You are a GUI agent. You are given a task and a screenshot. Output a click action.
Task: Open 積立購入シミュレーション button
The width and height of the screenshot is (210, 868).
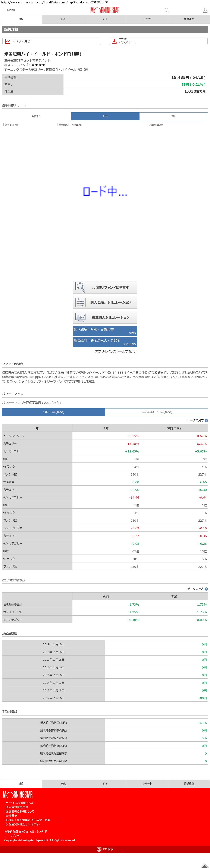coord(105,317)
